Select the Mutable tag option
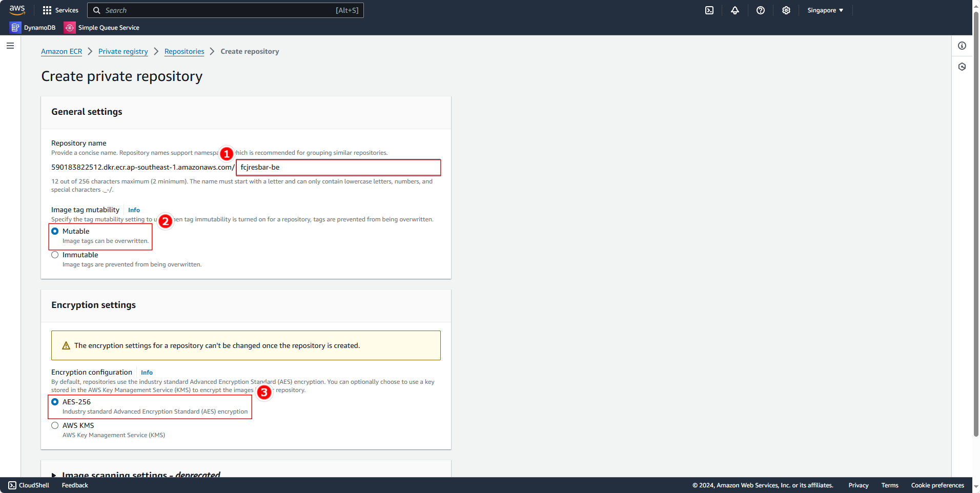This screenshot has width=980, height=493. click(55, 231)
